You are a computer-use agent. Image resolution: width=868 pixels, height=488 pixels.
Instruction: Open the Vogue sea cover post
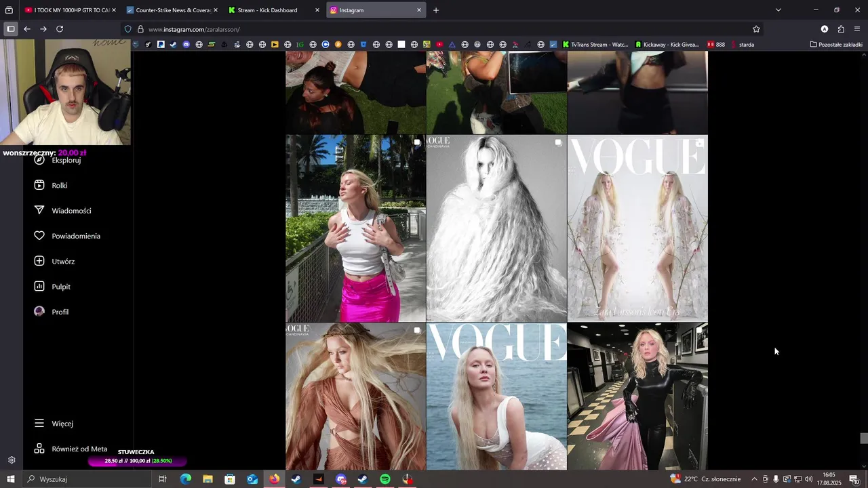tap(496, 396)
